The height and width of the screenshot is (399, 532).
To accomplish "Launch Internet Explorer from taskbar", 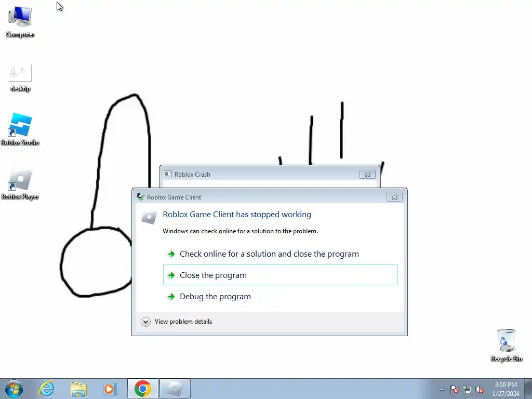I will (x=46, y=389).
